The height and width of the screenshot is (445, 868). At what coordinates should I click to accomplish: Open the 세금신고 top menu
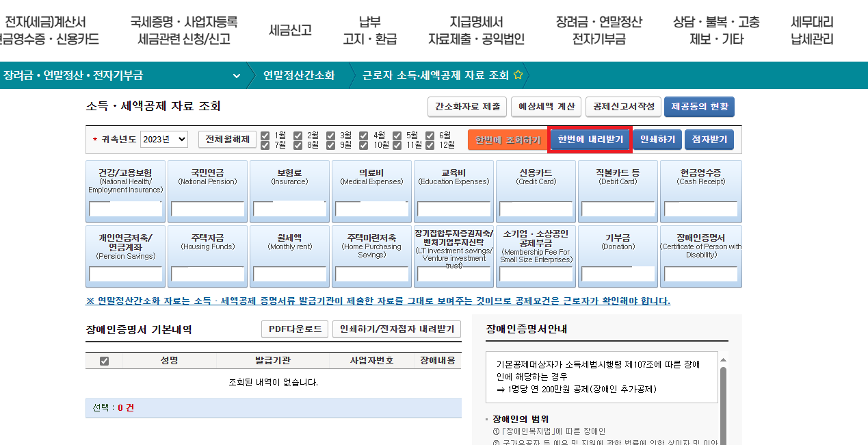pyautogui.click(x=290, y=30)
